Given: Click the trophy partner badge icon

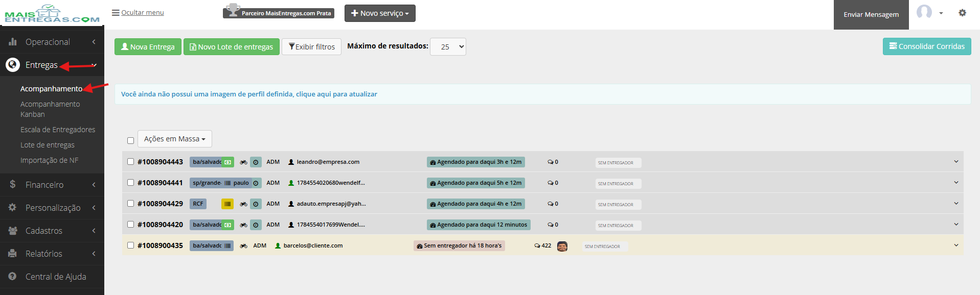Looking at the screenshot, I should coord(233,10).
